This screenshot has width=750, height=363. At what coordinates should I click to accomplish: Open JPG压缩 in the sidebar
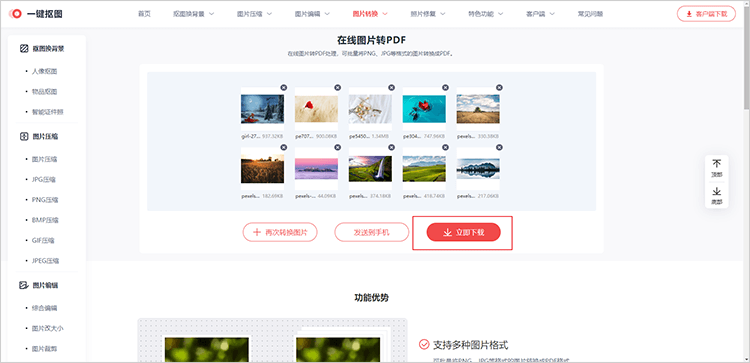44,180
